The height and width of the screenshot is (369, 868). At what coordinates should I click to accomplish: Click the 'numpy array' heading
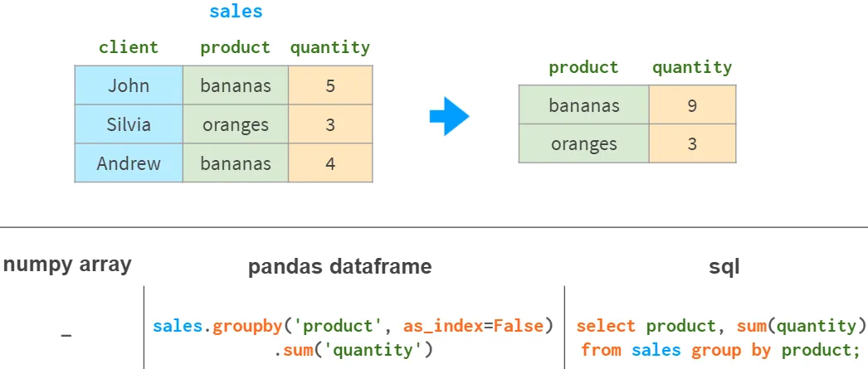[x=66, y=265]
